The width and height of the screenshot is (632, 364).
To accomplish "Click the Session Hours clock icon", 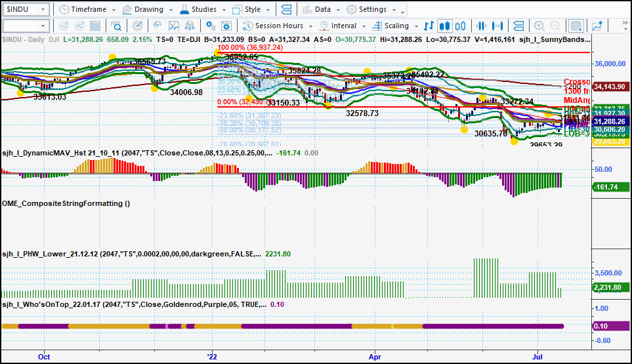I will 248,26.
